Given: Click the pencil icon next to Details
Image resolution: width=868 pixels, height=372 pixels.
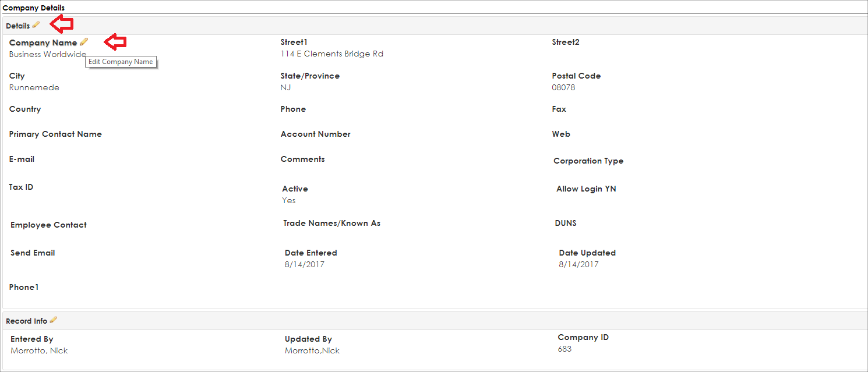Looking at the screenshot, I should (36, 25).
